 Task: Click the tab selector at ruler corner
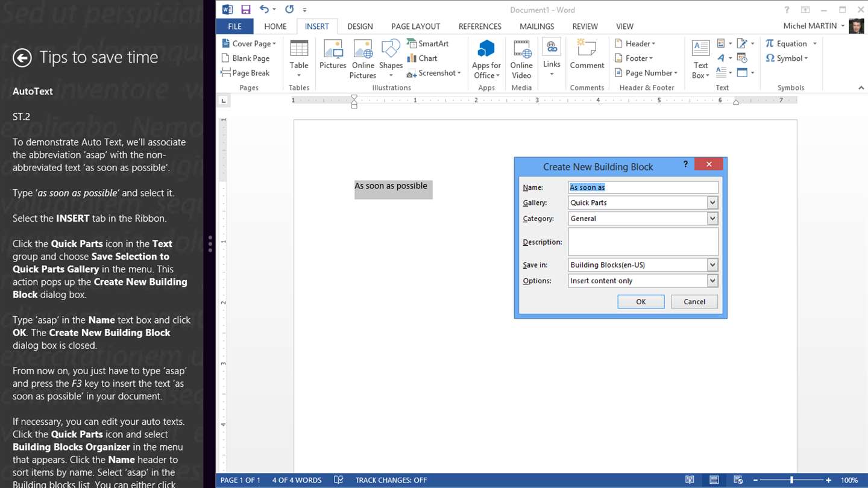pyautogui.click(x=224, y=101)
